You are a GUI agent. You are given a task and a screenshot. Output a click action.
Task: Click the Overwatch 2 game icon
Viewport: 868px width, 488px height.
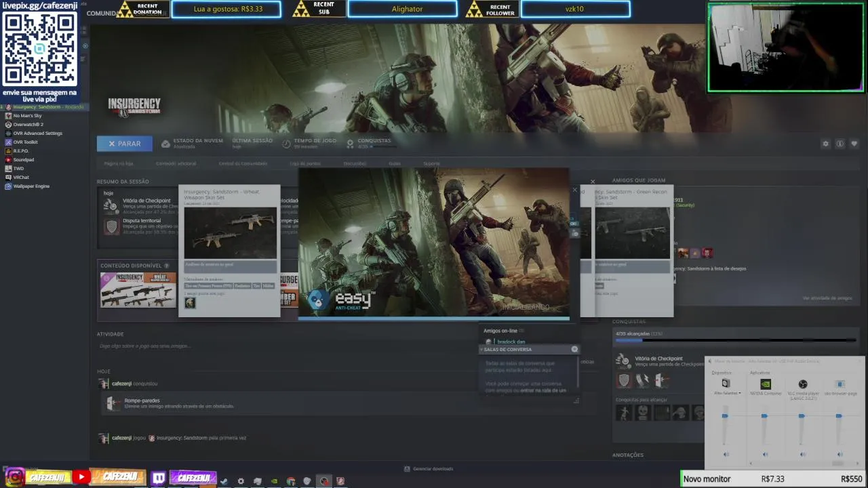tap(8, 125)
